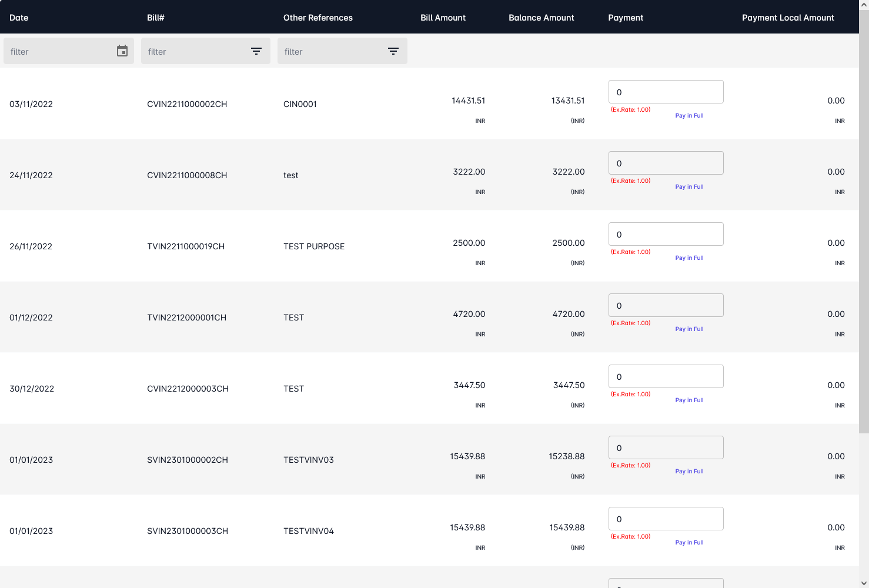Focus payment input for TESTVINV03 row

pos(666,448)
